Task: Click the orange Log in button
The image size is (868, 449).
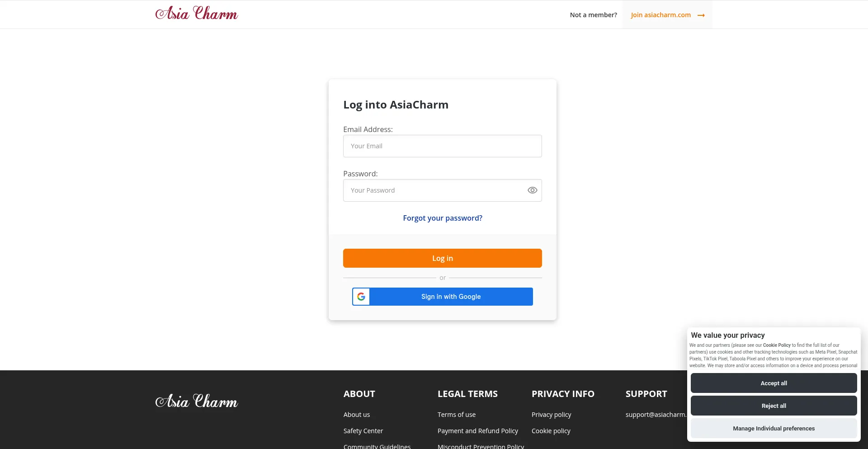Action: [x=443, y=258]
